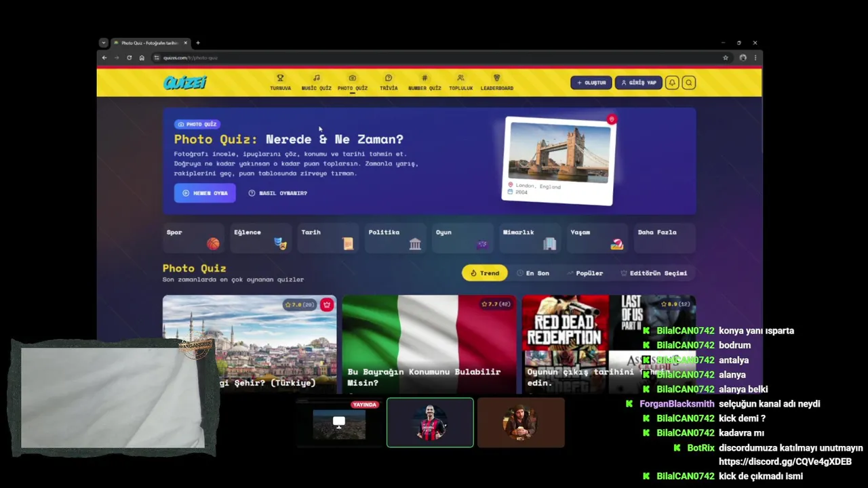
Task: Open the Leaderboard page
Action: click(497, 83)
